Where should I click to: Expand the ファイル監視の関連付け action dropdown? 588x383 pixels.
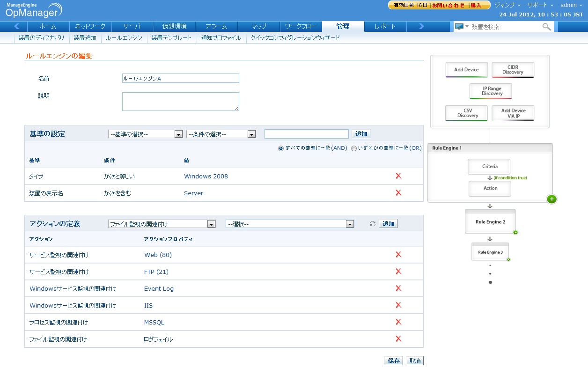point(162,224)
